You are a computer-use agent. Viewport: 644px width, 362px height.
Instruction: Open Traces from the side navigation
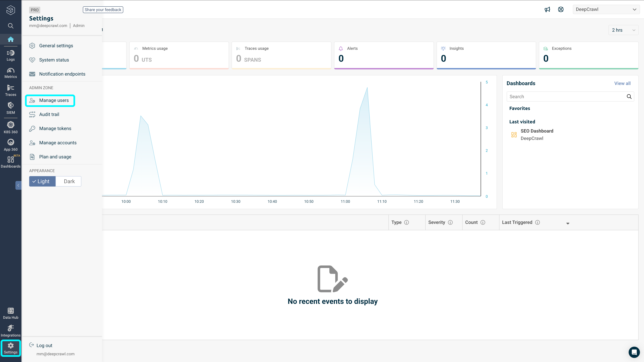point(11,90)
